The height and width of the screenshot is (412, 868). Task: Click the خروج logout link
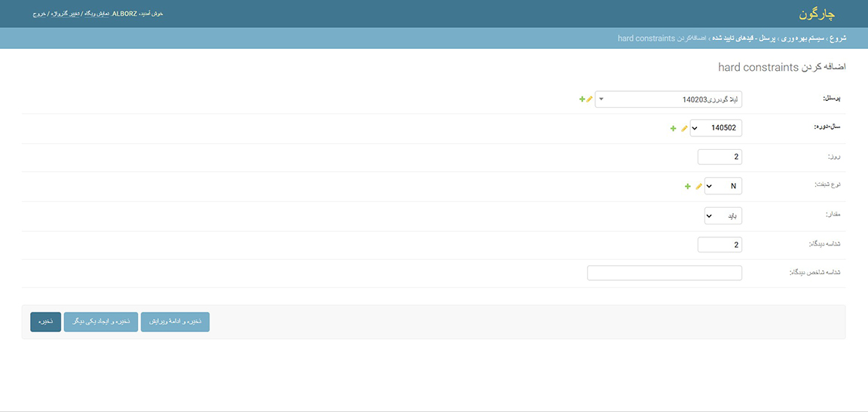pos(39,14)
